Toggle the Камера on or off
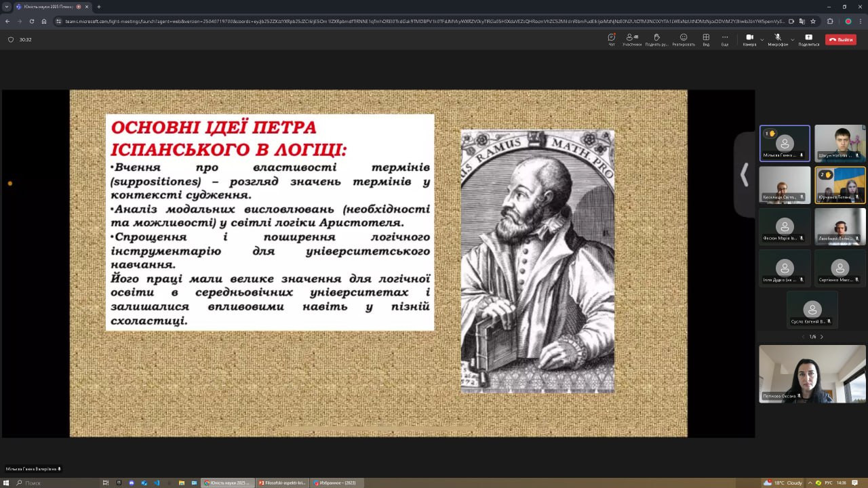This screenshot has height=488, width=868. (749, 39)
